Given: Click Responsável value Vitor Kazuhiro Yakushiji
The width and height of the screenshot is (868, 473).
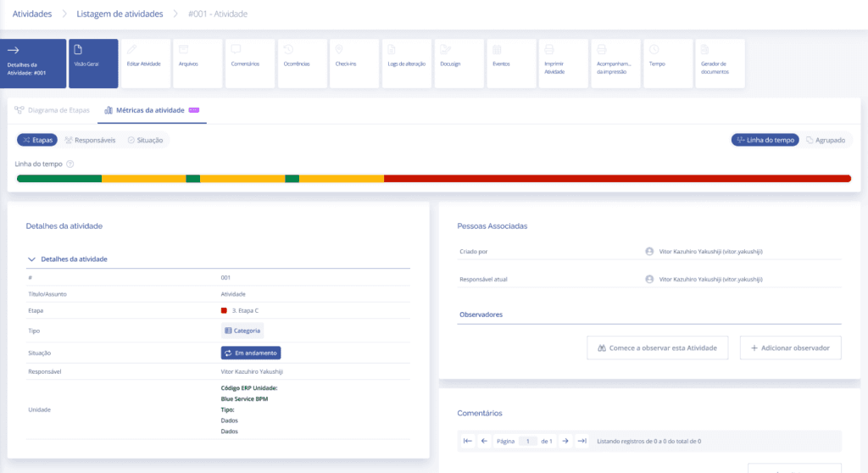Looking at the screenshot, I should 252,371.
